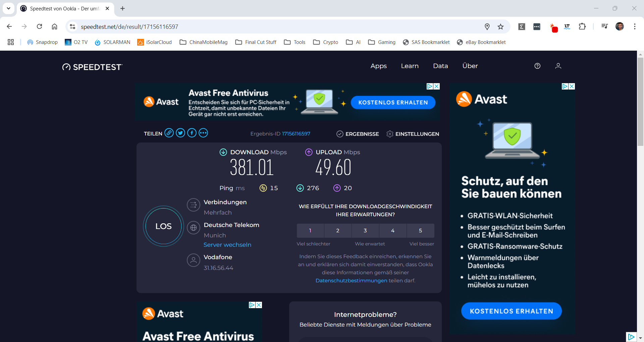Click the page vertical scrollbar thumb
The width and height of the screenshot is (644, 342).
click(x=640, y=102)
